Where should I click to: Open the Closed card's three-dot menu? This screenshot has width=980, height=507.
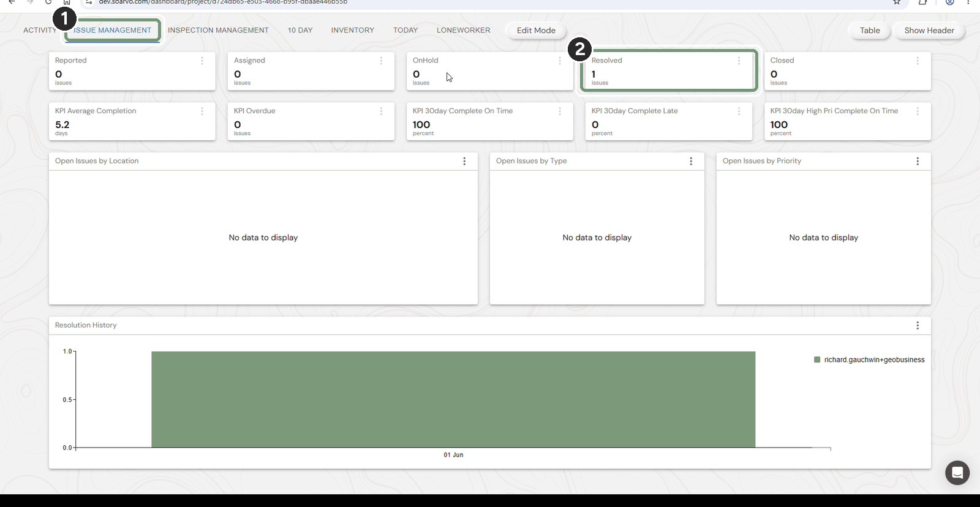(918, 61)
